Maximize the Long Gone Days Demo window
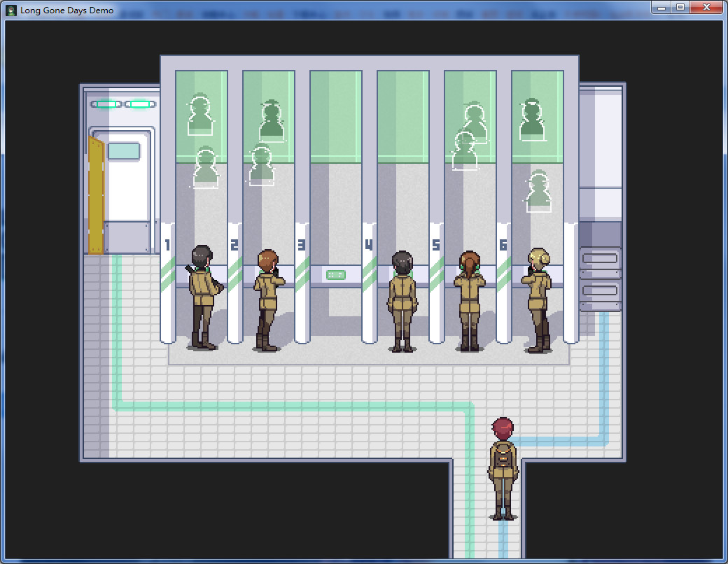The height and width of the screenshot is (564, 728). (680, 7)
